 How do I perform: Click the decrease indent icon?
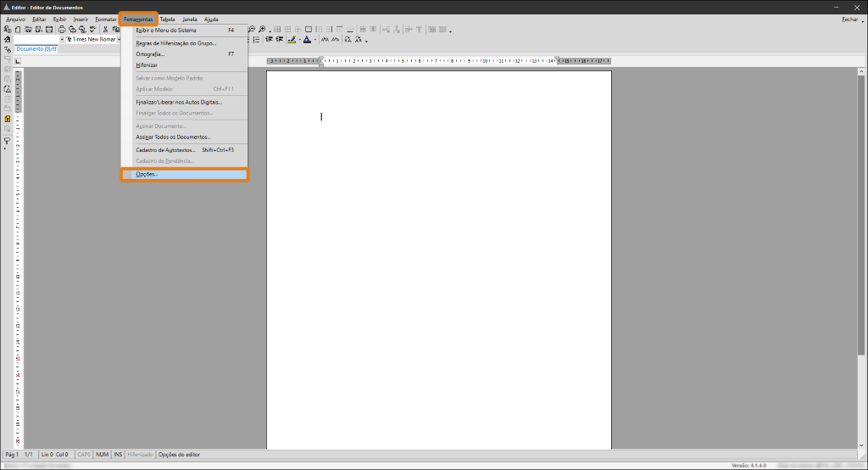pyautogui.click(x=269, y=39)
